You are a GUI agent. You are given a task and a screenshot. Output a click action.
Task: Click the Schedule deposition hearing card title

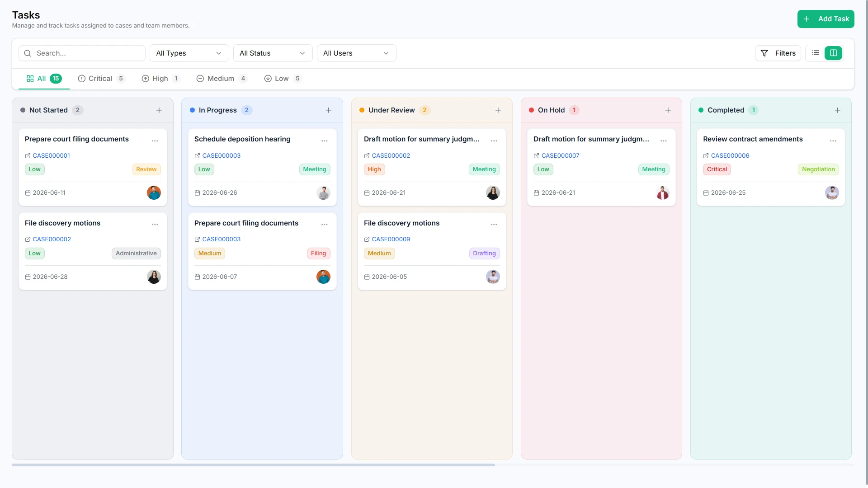click(x=242, y=139)
